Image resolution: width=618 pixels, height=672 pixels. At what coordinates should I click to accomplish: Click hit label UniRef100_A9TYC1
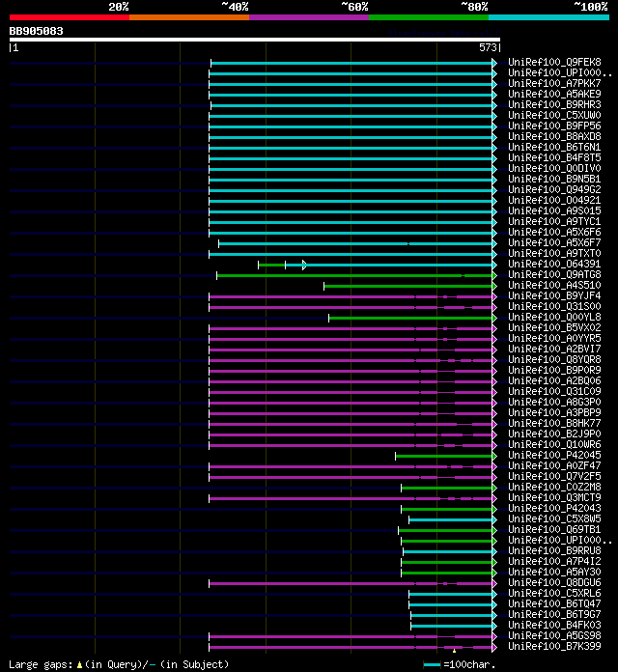coord(554,221)
